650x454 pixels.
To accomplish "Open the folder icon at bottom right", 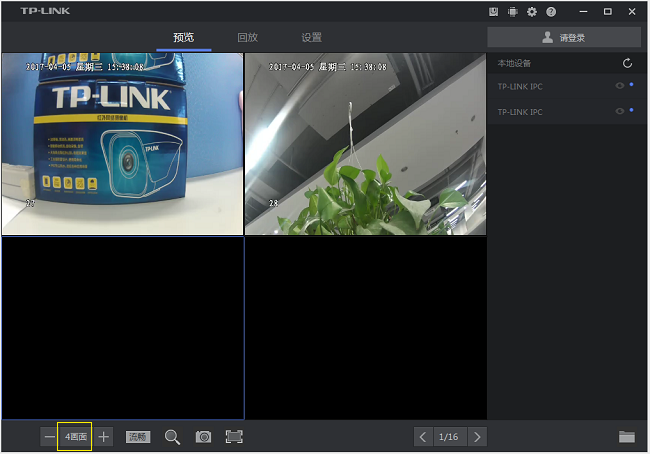I will click(x=627, y=437).
